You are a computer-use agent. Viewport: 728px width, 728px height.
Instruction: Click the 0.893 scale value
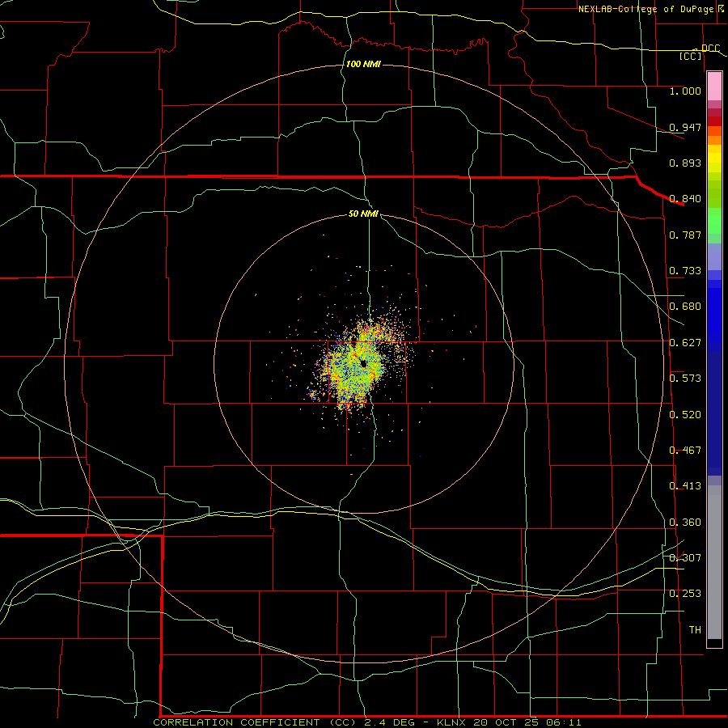click(x=685, y=163)
